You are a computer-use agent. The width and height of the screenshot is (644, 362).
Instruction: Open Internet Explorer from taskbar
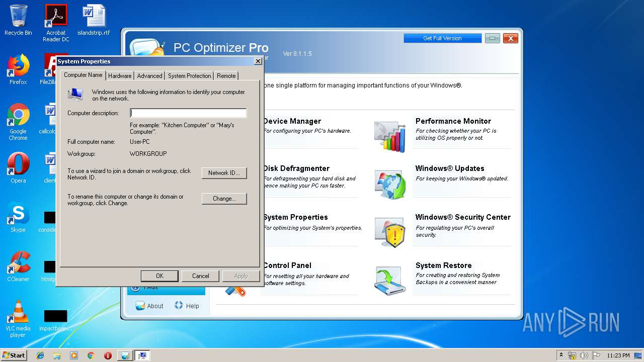(x=40, y=355)
